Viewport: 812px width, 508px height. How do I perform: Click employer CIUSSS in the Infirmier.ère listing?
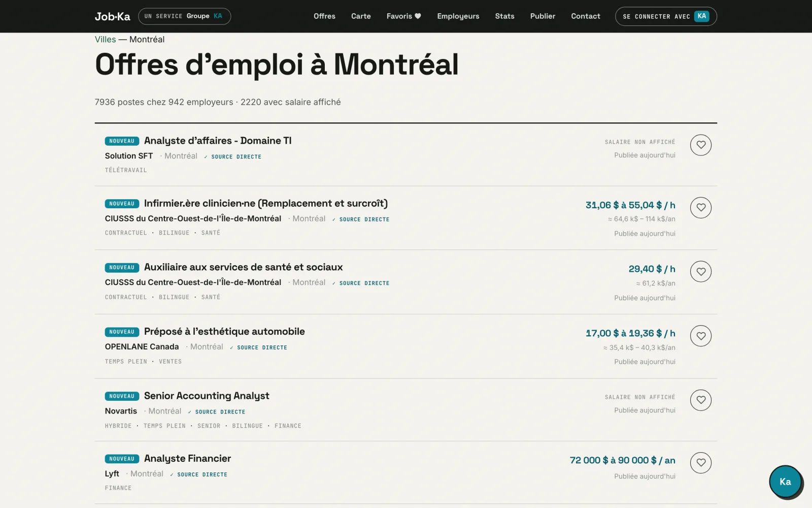193,218
